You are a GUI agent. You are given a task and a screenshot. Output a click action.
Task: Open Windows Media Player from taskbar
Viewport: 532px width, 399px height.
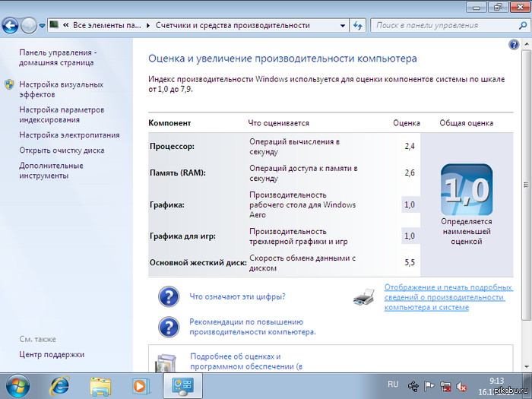point(141,385)
